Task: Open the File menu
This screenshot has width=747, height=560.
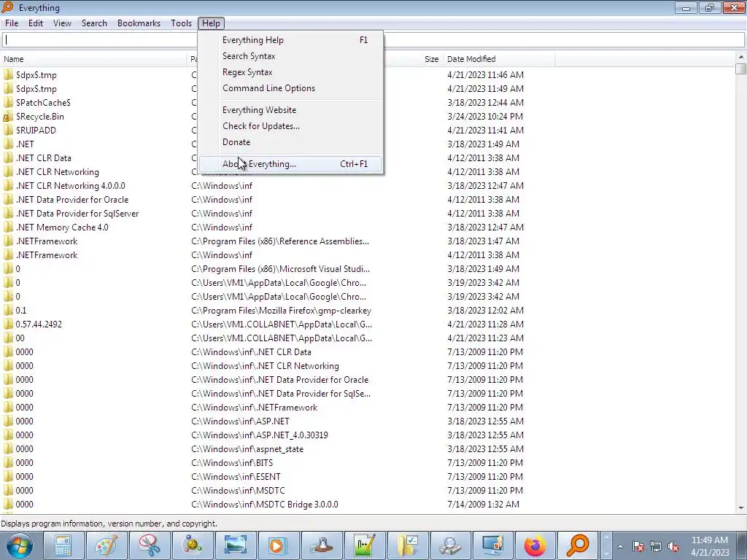Action: pyautogui.click(x=12, y=23)
